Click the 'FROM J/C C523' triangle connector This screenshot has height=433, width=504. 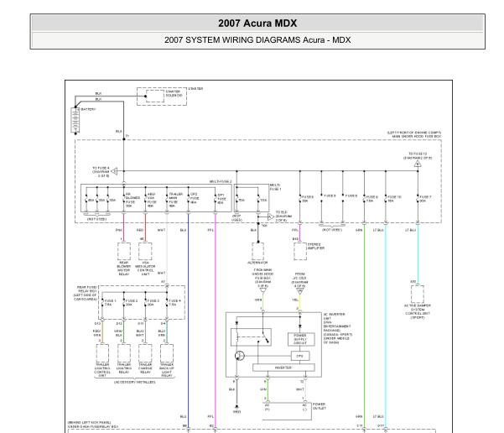coord(300,291)
